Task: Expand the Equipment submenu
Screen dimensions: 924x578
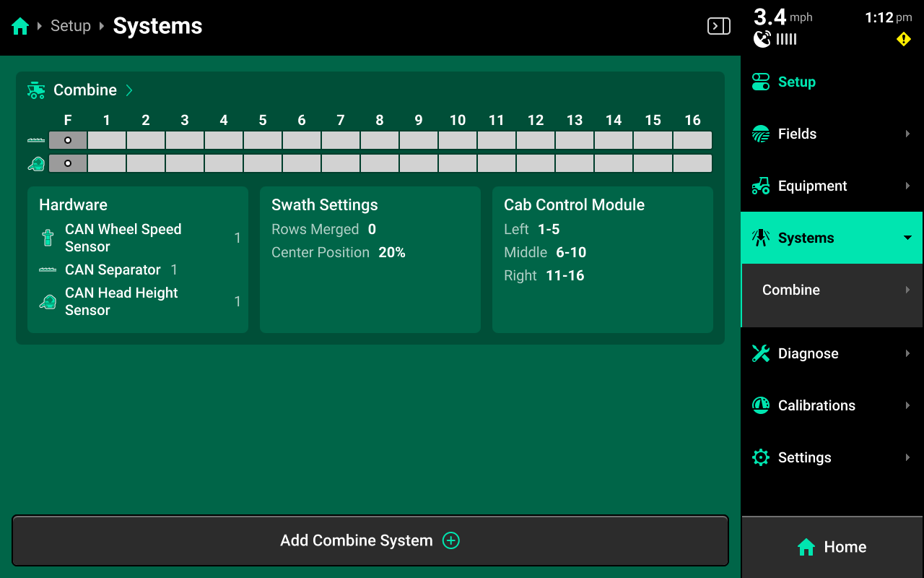Action: pyautogui.click(x=907, y=186)
